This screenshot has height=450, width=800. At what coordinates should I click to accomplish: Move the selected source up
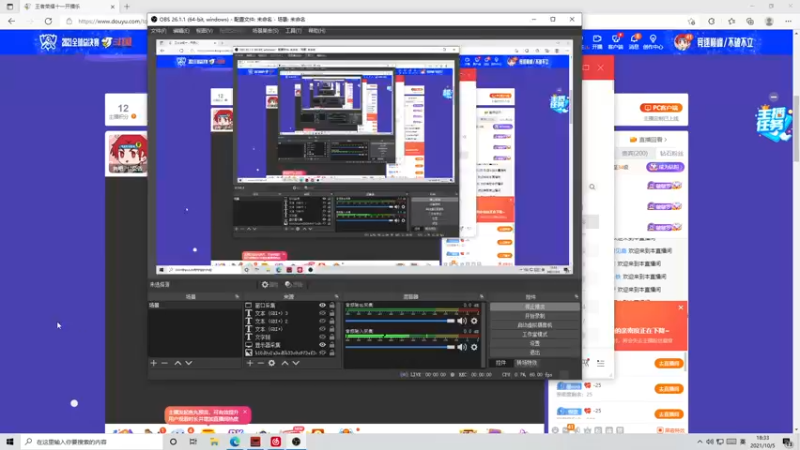285,363
